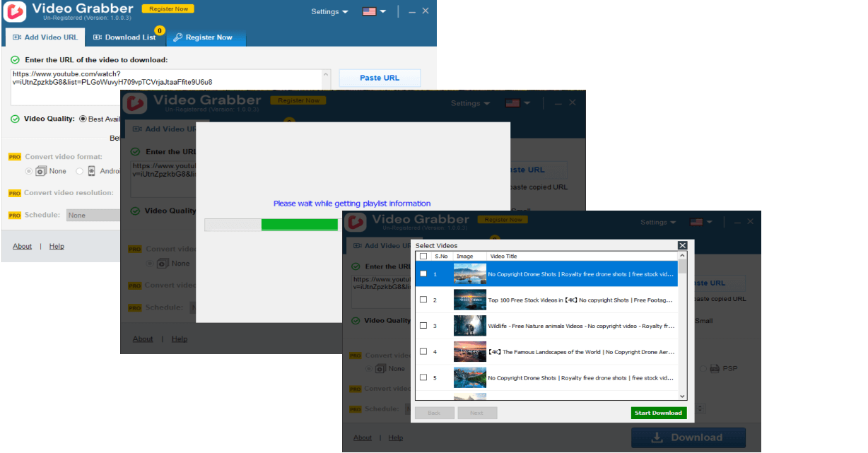Tick checkbox for video row 2

[423, 300]
